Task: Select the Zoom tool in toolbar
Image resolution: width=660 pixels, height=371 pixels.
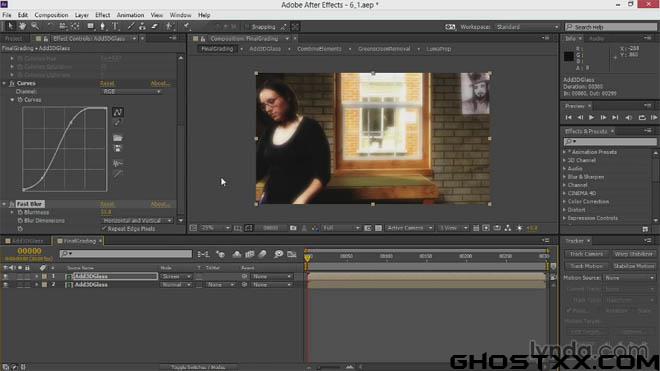Action: tap(35, 27)
